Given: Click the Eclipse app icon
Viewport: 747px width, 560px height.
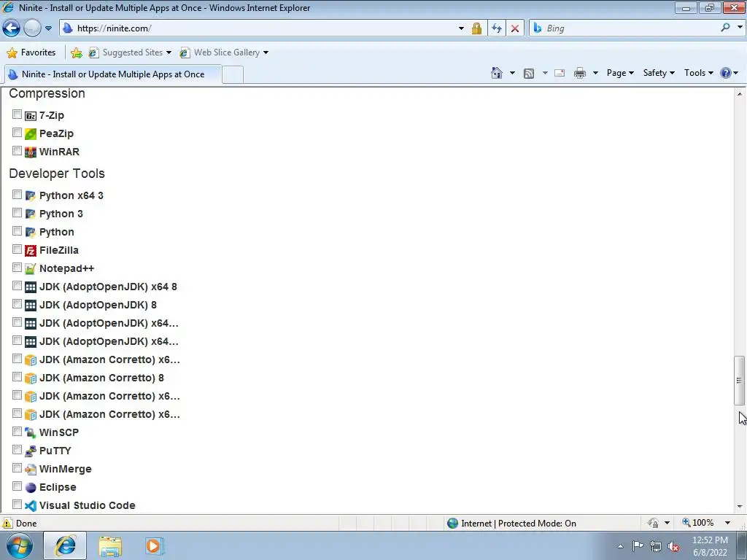Looking at the screenshot, I should tap(31, 488).
